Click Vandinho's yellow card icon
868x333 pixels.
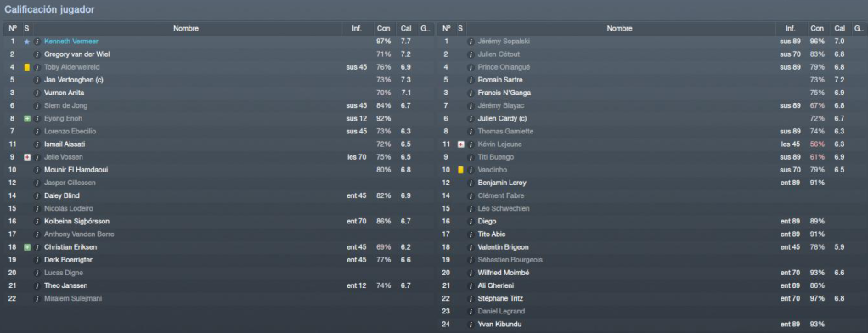click(460, 170)
